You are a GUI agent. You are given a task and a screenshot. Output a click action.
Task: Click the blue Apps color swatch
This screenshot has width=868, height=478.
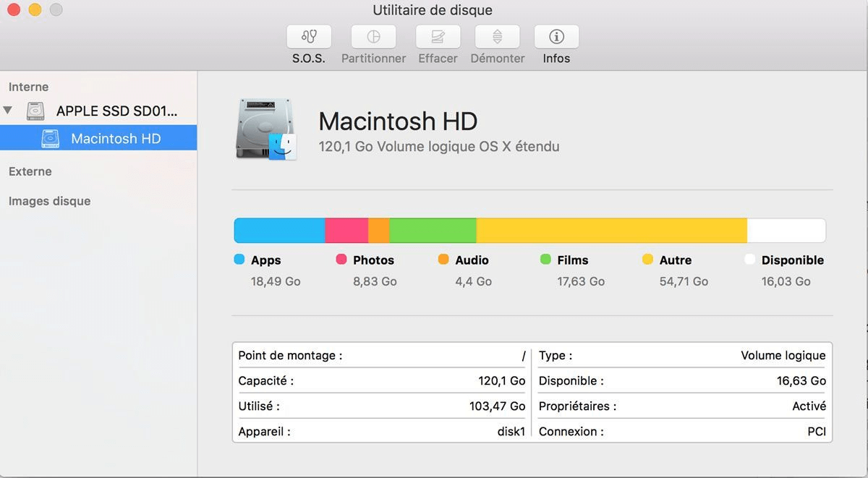pos(239,260)
